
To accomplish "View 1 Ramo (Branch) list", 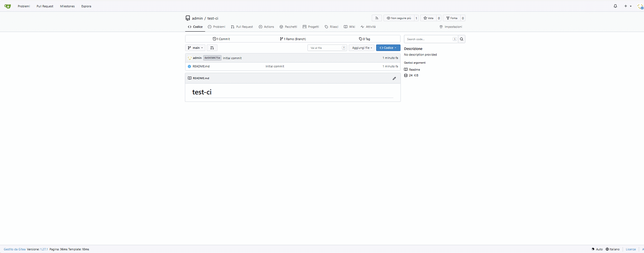I will click(x=293, y=39).
